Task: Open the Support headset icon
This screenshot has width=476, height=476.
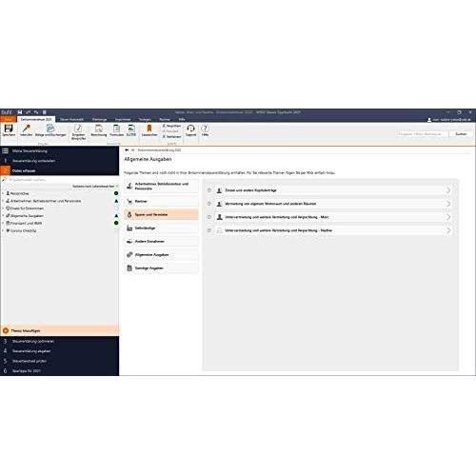Action: (x=190, y=129)
